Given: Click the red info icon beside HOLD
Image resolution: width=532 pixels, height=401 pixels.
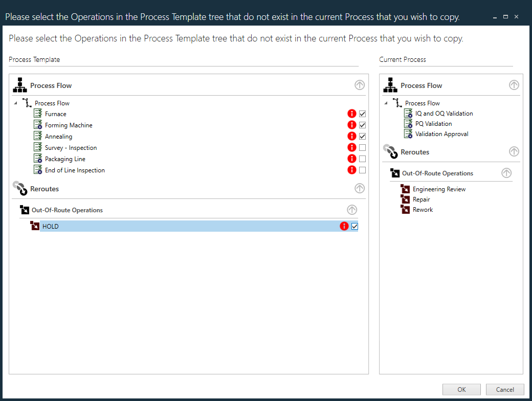Looking at the screenshot, I should [344, 226].
